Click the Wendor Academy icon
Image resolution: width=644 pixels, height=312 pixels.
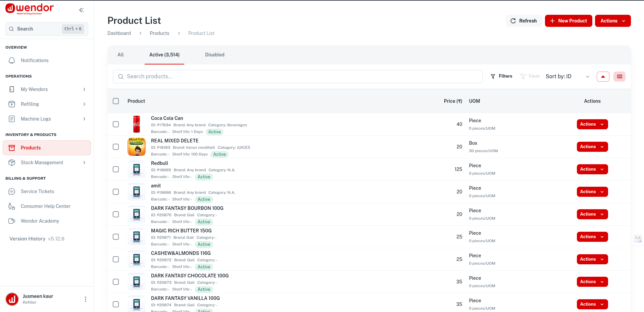[x=12, y=221]
